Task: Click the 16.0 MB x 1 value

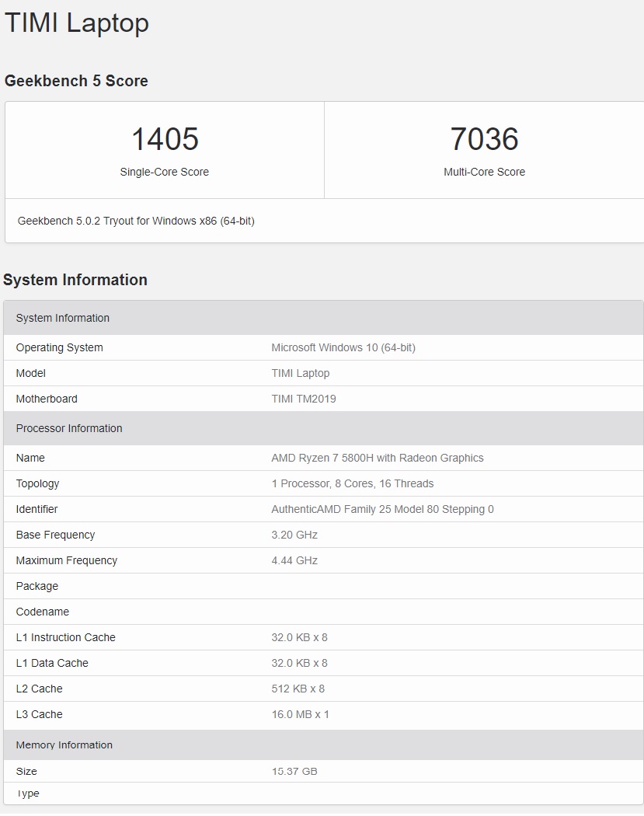Action: pyautogui.click(x=300, y=714)
